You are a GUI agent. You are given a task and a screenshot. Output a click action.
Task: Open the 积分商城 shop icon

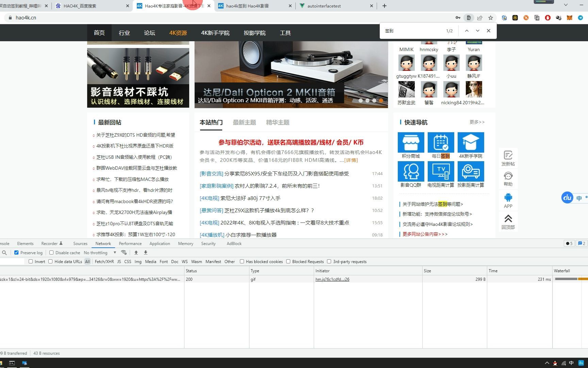411,142
